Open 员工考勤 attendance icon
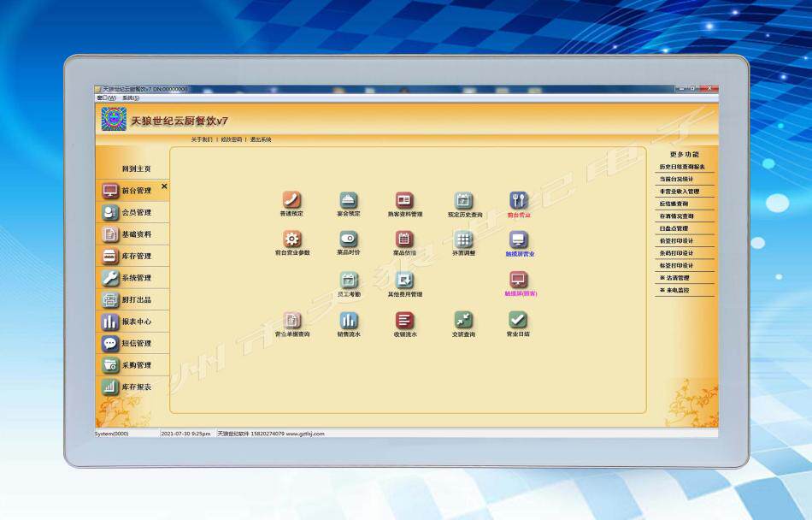Viewport: 812px width, 520px height. tap(349, 281)
